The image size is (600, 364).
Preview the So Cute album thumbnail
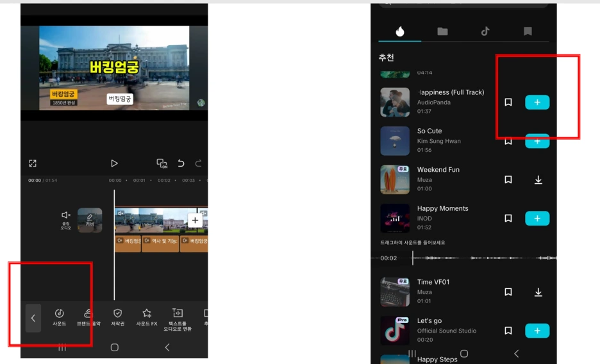tap(395, 141)
